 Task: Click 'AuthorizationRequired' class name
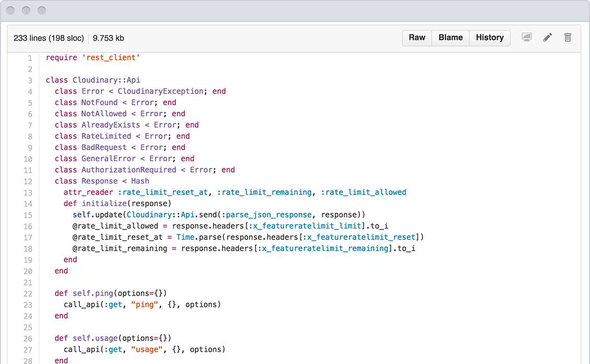[x=128, y=170]
